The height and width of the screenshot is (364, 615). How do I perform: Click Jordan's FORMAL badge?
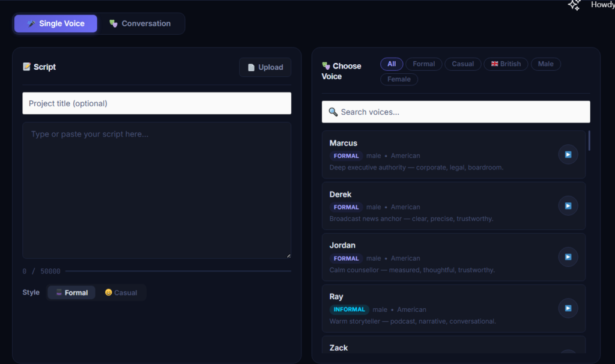[x=346, y=258]
